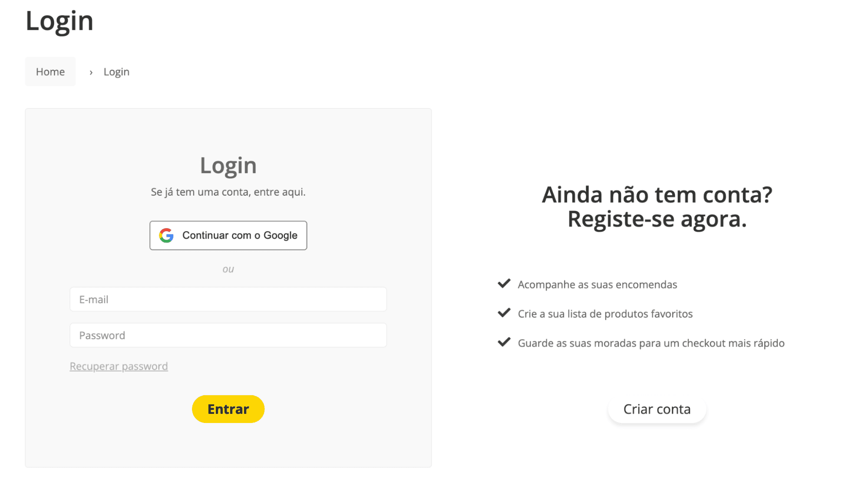
Task: Click "Acompanhe as suas encomendas" text
Action: (x=597, y=284)
